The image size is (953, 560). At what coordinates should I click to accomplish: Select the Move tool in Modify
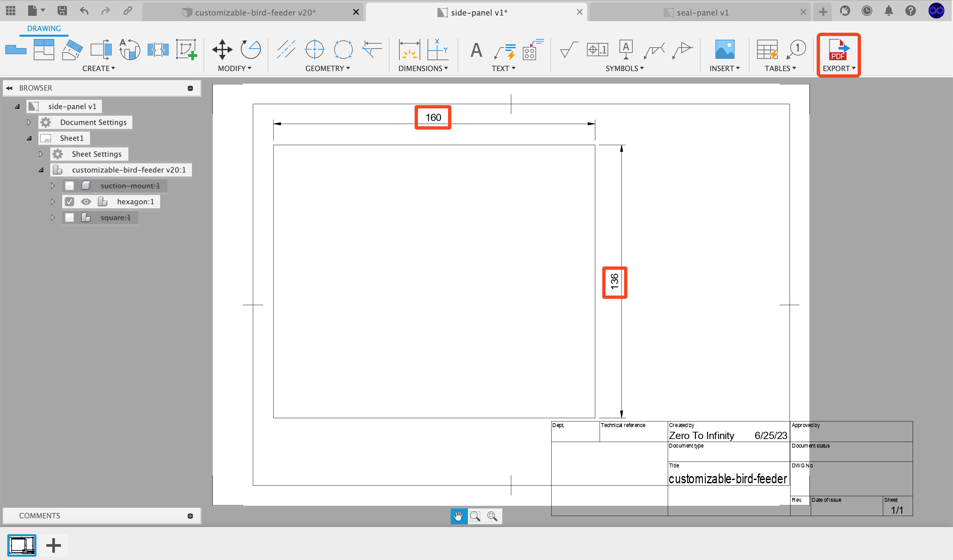(x=222, y=50)
